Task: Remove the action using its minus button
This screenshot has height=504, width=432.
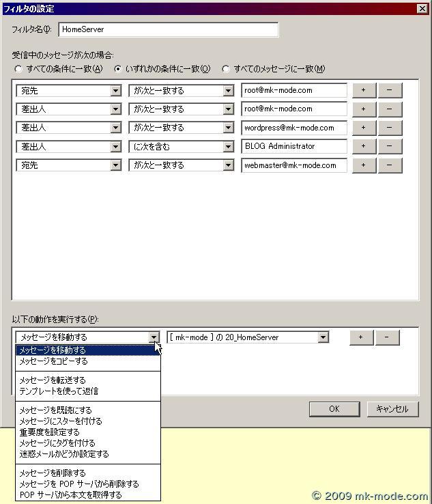Action: pos(387,337)
